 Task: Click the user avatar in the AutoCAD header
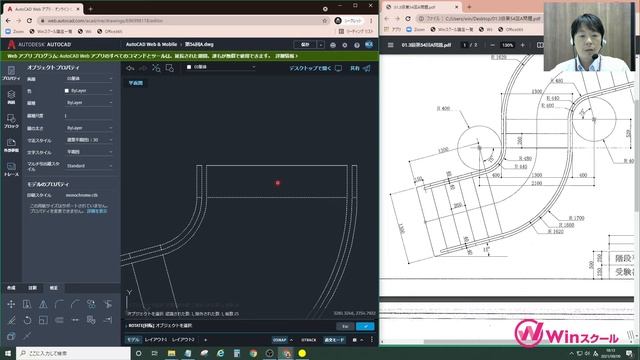click(369, 44)
